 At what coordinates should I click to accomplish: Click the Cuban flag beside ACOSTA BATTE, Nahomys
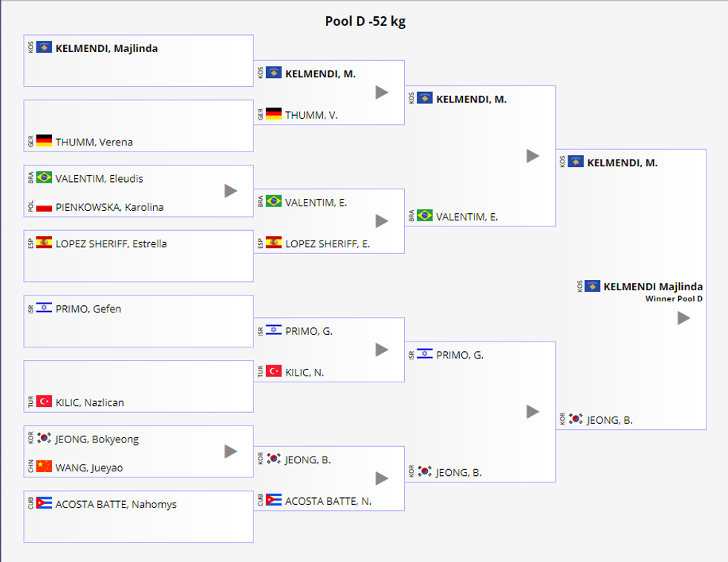click(44, 503)
